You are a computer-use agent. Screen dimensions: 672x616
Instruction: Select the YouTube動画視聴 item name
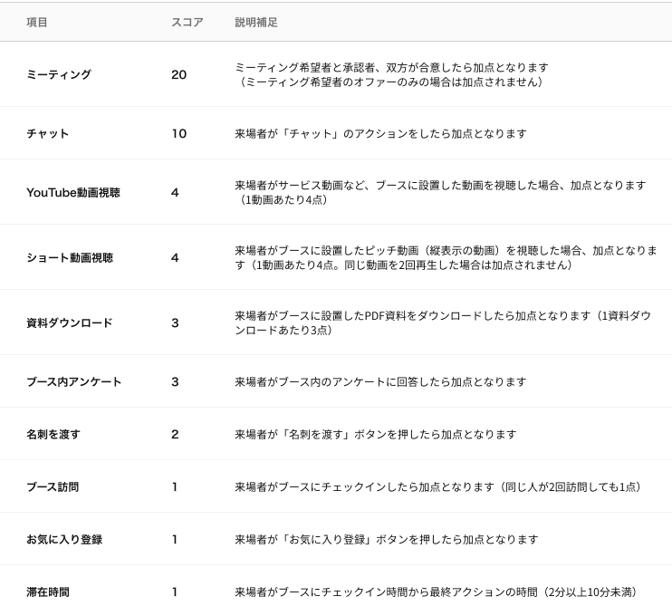coord(73,193)
